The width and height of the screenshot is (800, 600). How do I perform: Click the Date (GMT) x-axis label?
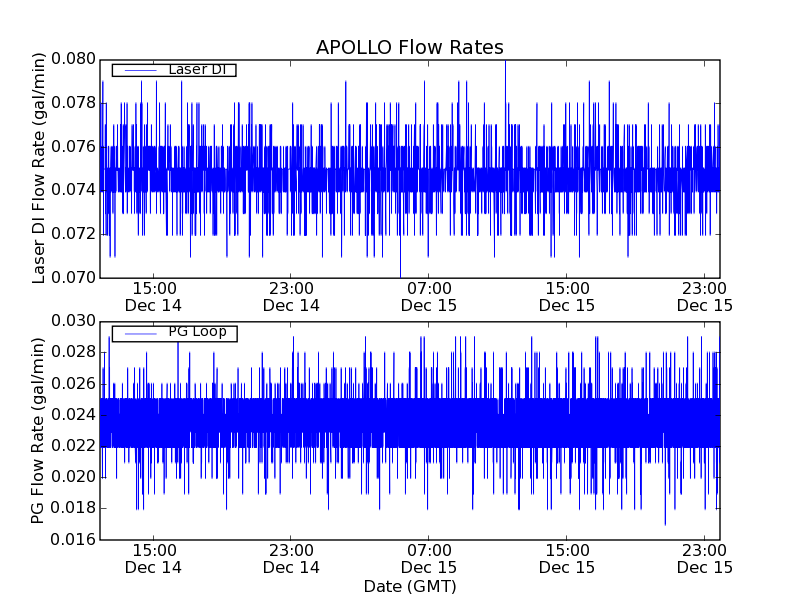coord(409,586)
